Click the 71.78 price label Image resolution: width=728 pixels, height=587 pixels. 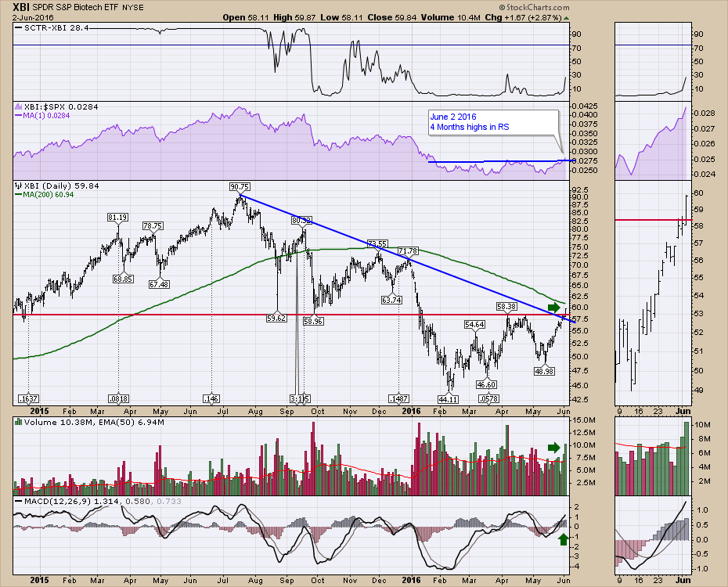point(408,251)
